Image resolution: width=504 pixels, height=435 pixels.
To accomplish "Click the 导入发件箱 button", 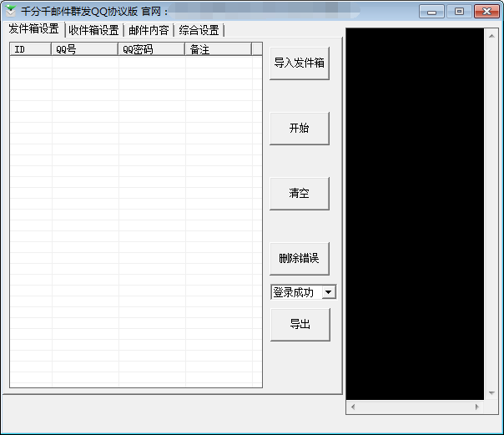I will (x=300, y=63).
